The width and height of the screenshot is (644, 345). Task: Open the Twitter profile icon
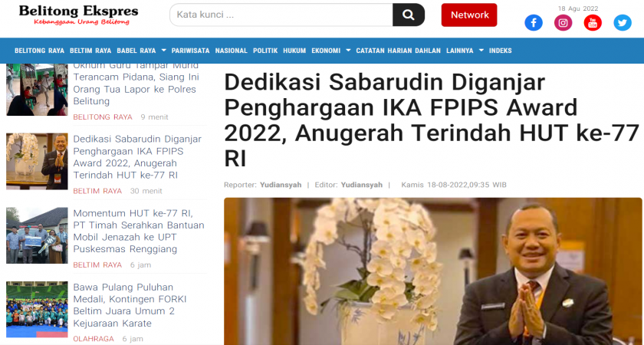[623, 22]
